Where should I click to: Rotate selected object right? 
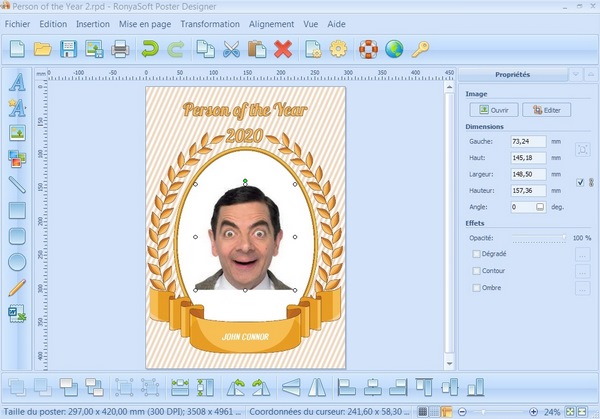261,387
